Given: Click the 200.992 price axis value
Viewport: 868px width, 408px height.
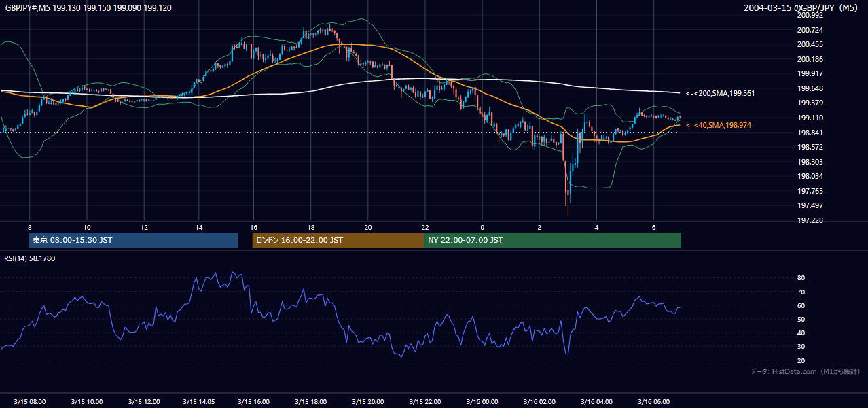Looking at the screenshot, I should pos(810,15).
